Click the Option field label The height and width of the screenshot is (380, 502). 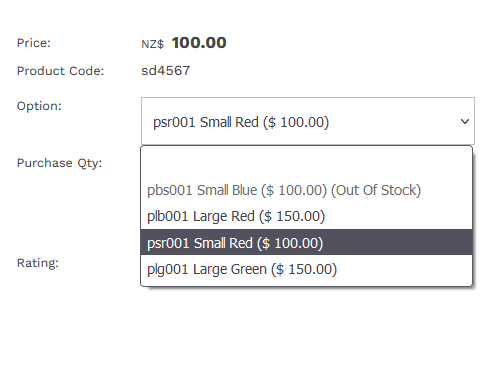click(x=39, y=106)
